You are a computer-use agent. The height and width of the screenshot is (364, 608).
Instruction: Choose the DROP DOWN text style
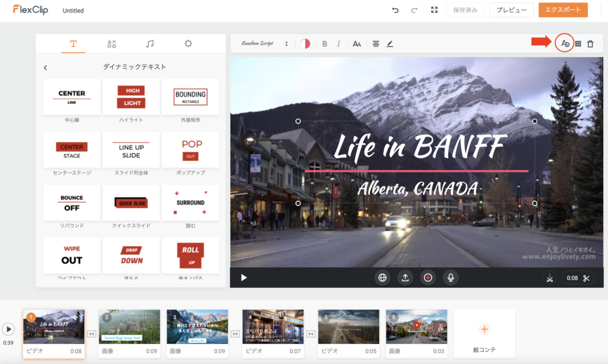pos(131,255)
